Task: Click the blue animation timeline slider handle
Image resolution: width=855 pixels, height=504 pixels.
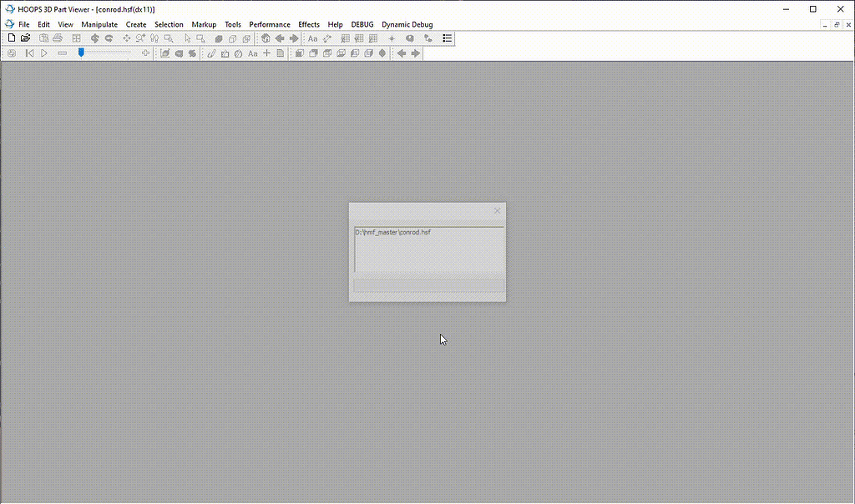Action: 81,52
